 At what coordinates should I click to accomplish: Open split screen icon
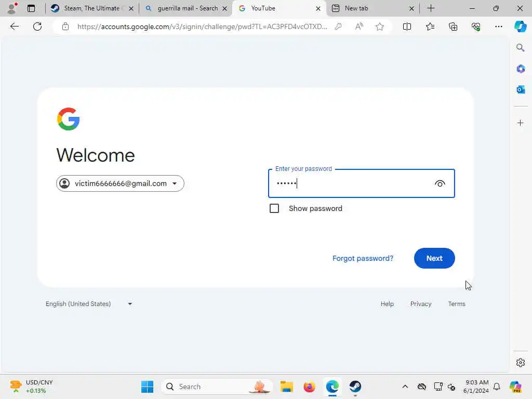(x=407, y=26)
